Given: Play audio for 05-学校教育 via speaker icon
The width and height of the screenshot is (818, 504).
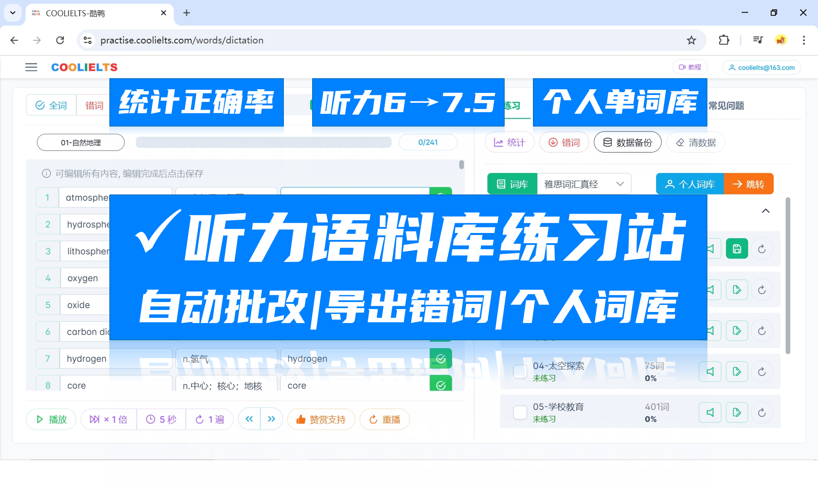Looking at the screenshot, I should pos(710,412).
